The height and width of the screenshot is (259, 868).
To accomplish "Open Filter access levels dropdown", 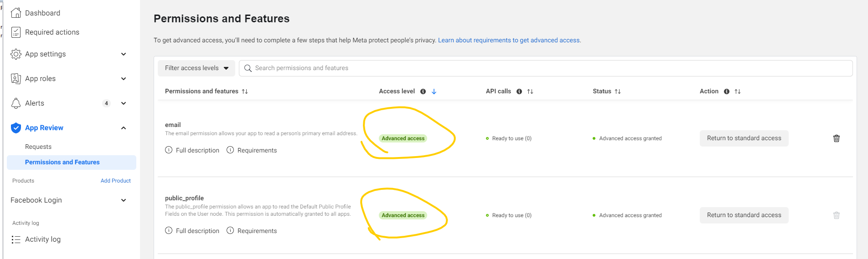I will point(196,68).
